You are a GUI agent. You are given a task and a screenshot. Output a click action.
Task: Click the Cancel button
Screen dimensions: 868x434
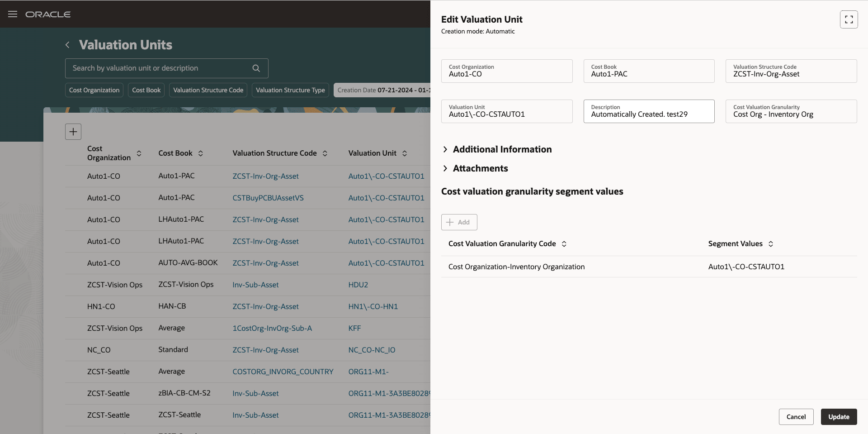[796, 417]
